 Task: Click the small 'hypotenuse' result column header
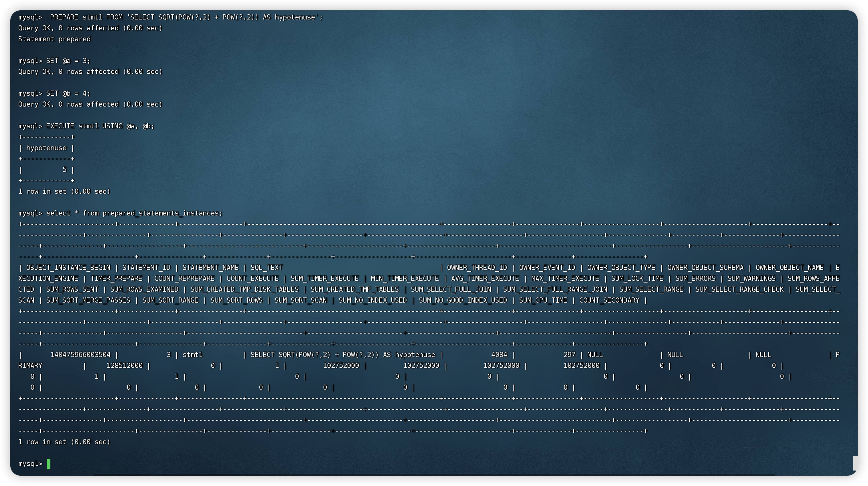point(46,148)
